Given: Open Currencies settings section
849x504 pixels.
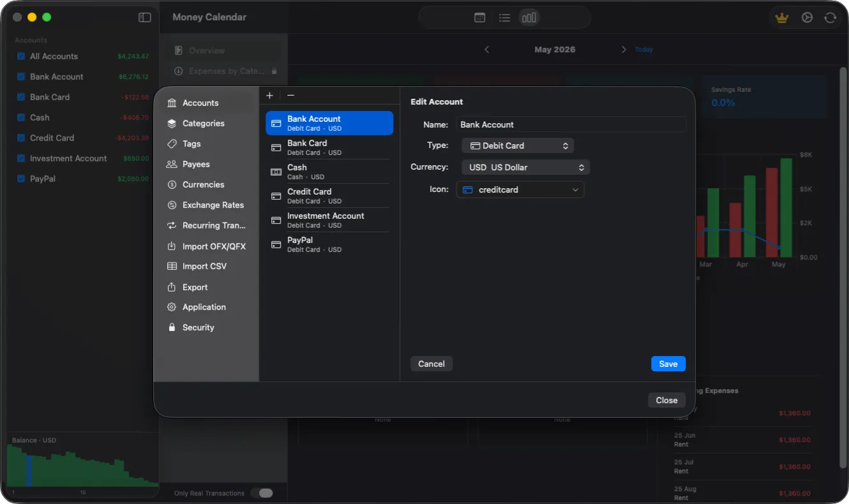Looking at the screenshot, I should pyautogui.click(x=206, y=184).
